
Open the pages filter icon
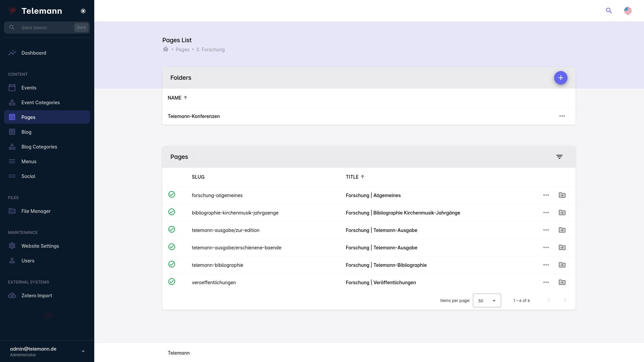[559, 157]
